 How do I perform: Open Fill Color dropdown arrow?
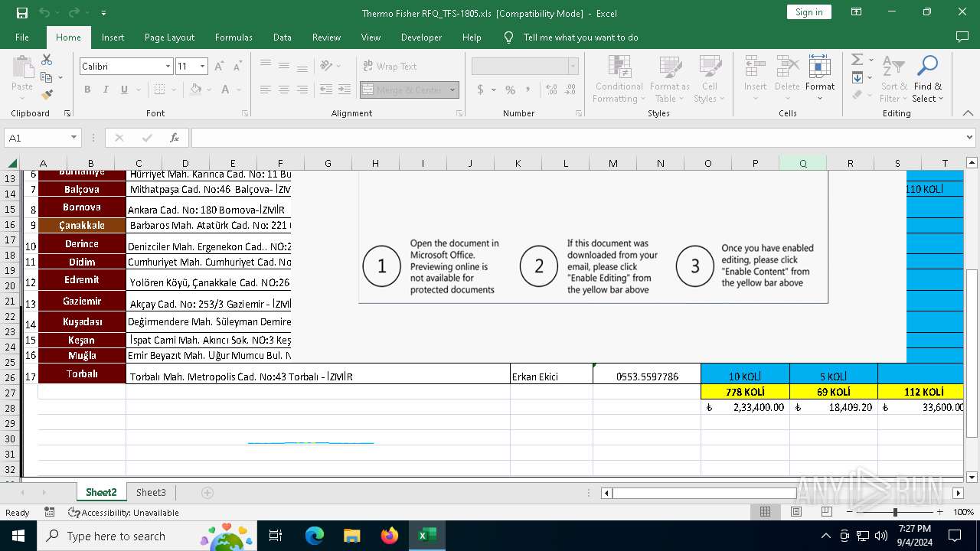point(208,90)
